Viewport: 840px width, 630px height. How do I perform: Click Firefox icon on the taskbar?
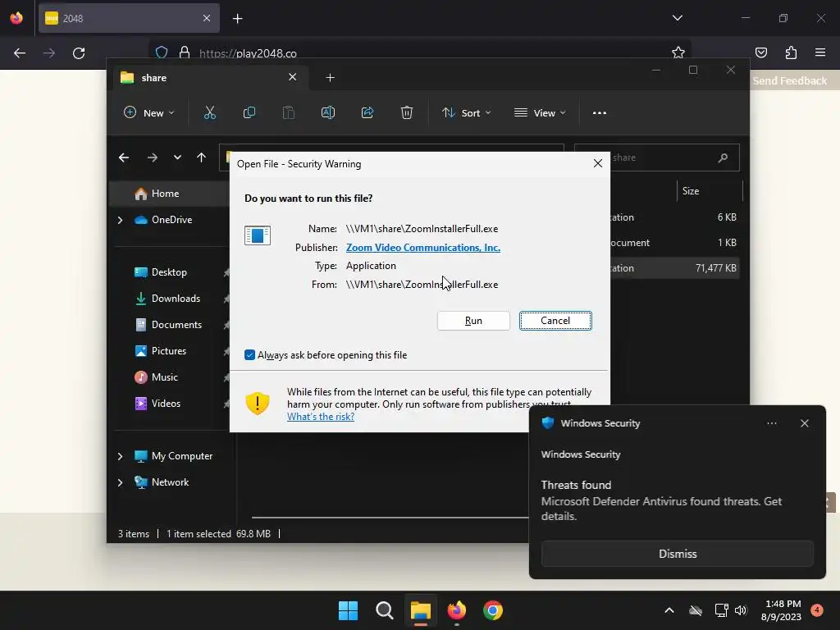[x=457, y=610]
